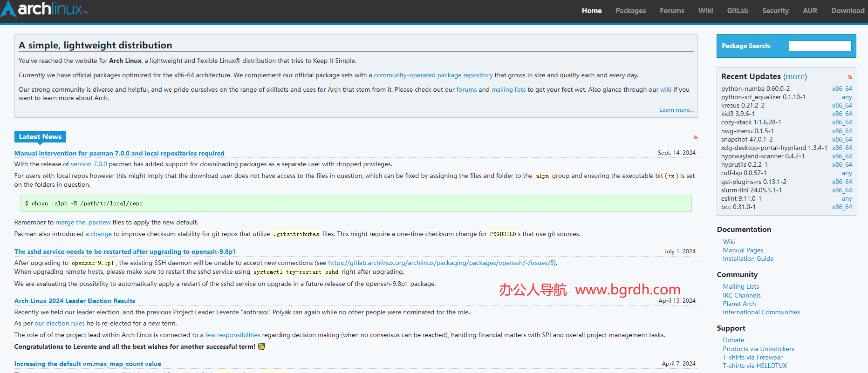868x373 pixels.
Task: Open the vm.max_map_count news article
Action: coord(88,364)
